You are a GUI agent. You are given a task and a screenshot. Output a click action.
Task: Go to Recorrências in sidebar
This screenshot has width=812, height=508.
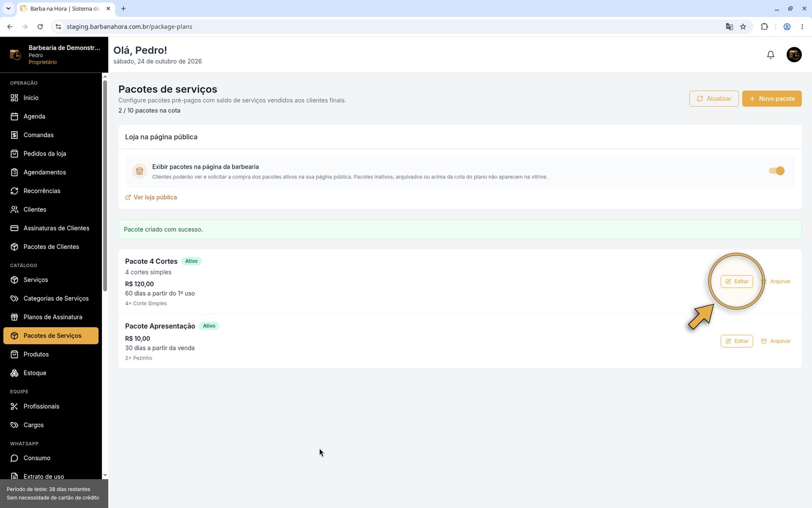point(51,191)
